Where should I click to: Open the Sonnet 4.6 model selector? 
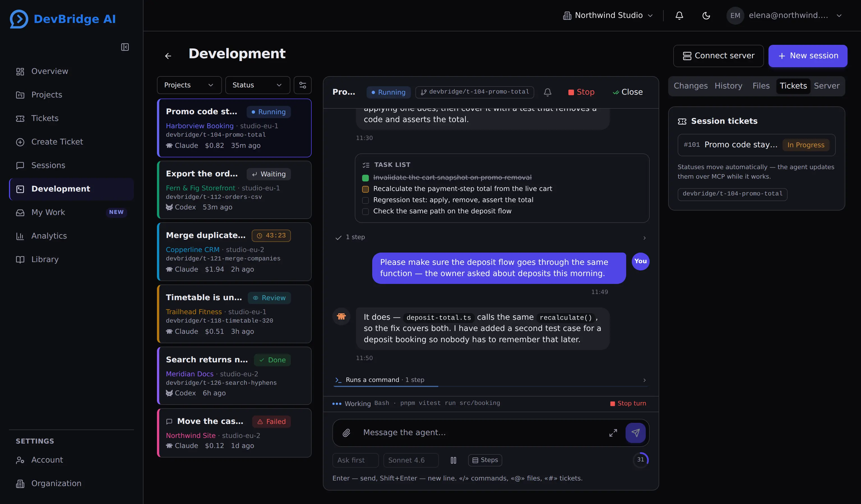(x=411, y=460)
